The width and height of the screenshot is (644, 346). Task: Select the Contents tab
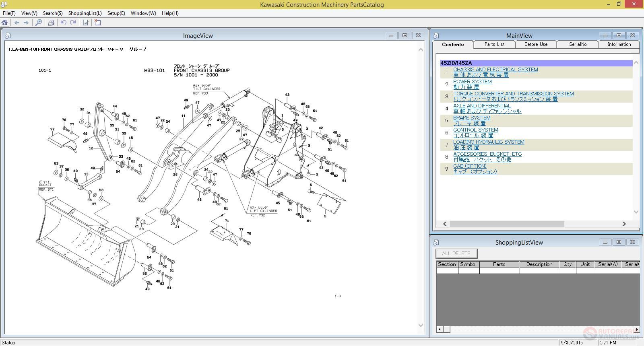point(453,45)
